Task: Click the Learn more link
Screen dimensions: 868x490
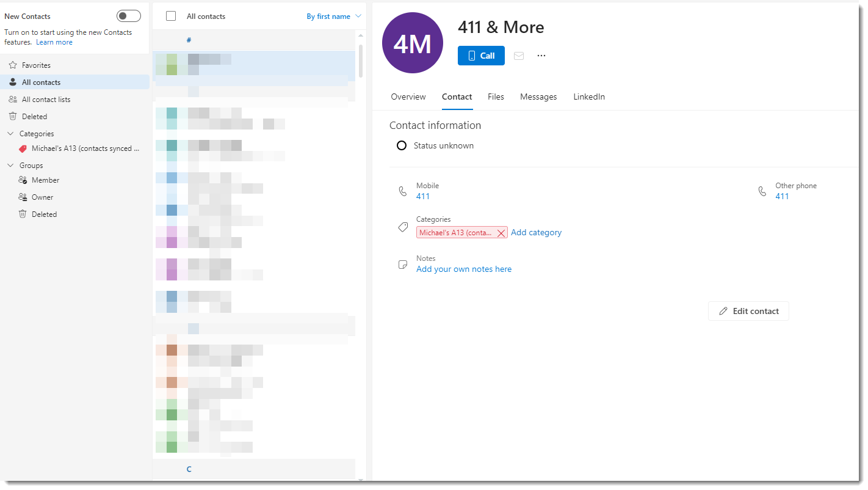Action: tap(54, 42)
